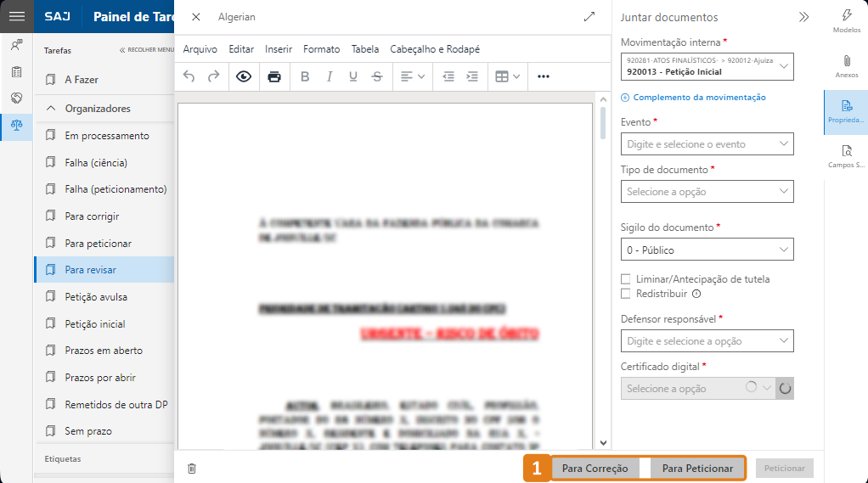868x483 pixels.
Task: Click the person search sidebar icon
Action: pyautogui.click(x=17, y=45)
